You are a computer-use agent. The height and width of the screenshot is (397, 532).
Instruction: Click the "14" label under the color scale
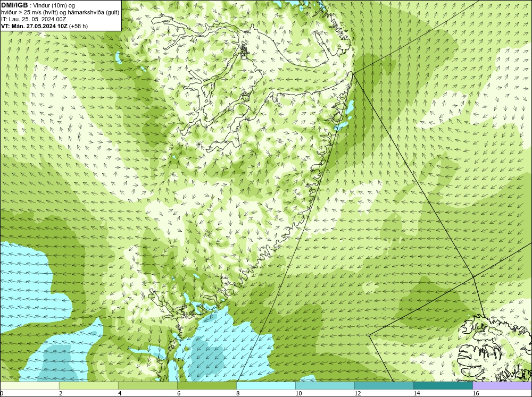pos(417,393)
